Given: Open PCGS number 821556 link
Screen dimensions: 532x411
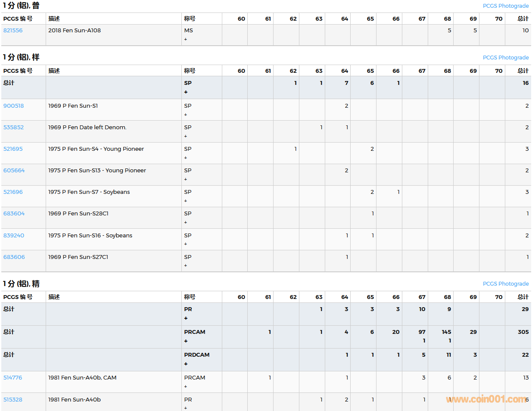Looking at the screenshot, I should [x=13, y=31].
